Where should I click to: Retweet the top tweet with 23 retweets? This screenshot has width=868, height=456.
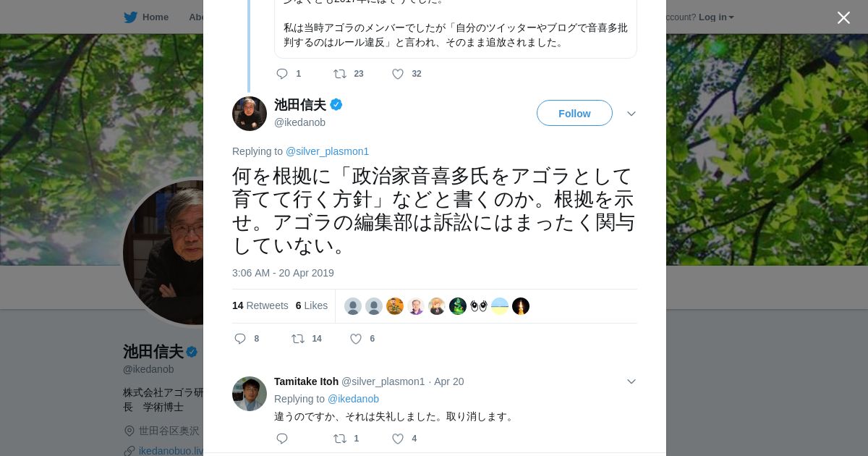[340, 74]
